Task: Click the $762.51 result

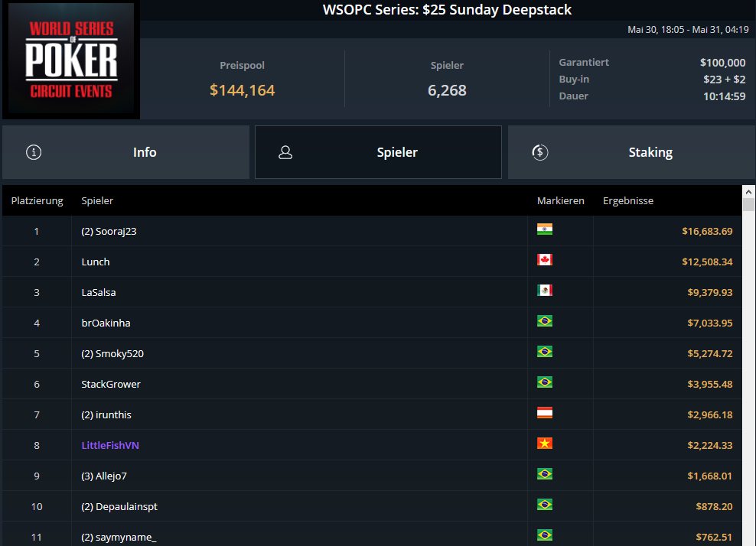Action: click(x=714, y=538)
